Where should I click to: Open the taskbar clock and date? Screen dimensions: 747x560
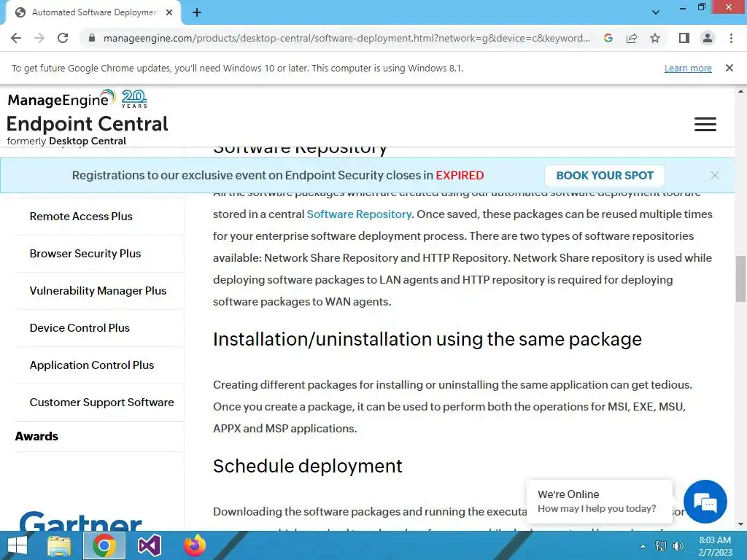click(715, 546)
